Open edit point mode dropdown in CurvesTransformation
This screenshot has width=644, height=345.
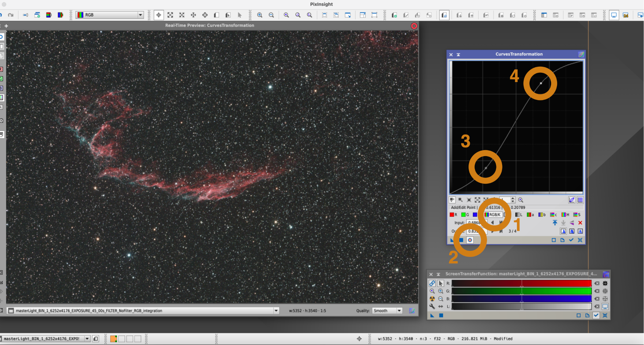point(452,200)
